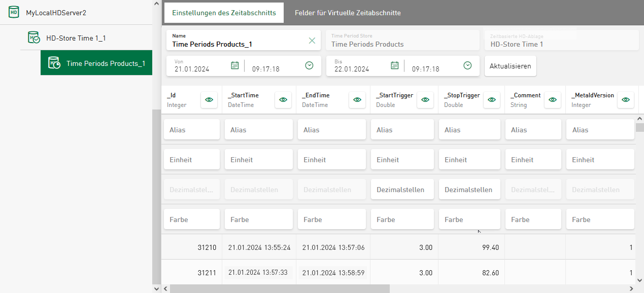Screen dimensions: 644x293
Task: Click the HD-Store Time 1_1 database icon
Action: click(33, 38)
